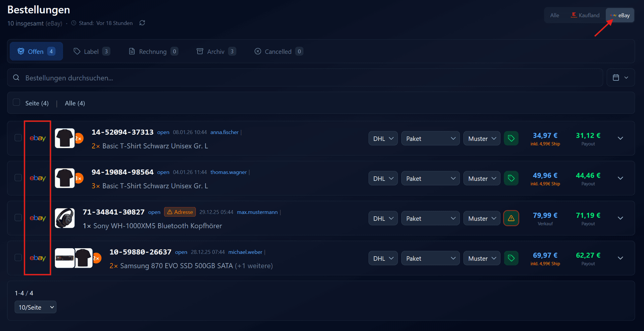Click the clock icon beside 'Stand'
644x331 pixels.
tap(73, 23)
